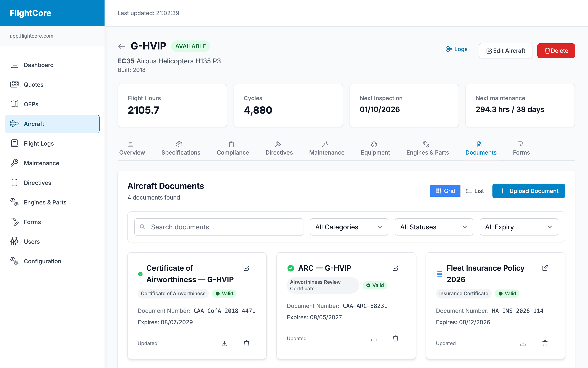Click the Flight Hours 2105.7 card
The height and width of the screenshot is (368, 588).
click(172, 105)
